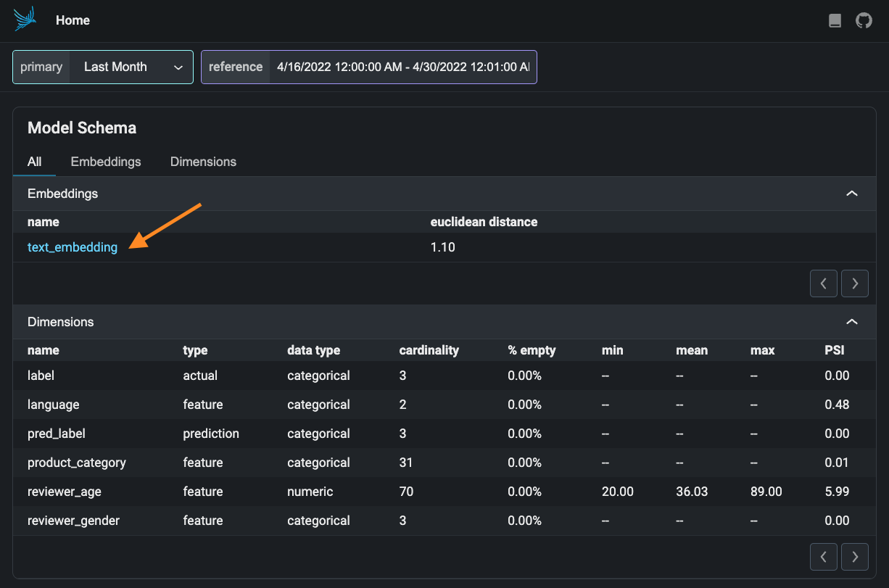Viewport: 889px width, 588px height.
Task: Open the documentation book icon
Action: [835, 21]
